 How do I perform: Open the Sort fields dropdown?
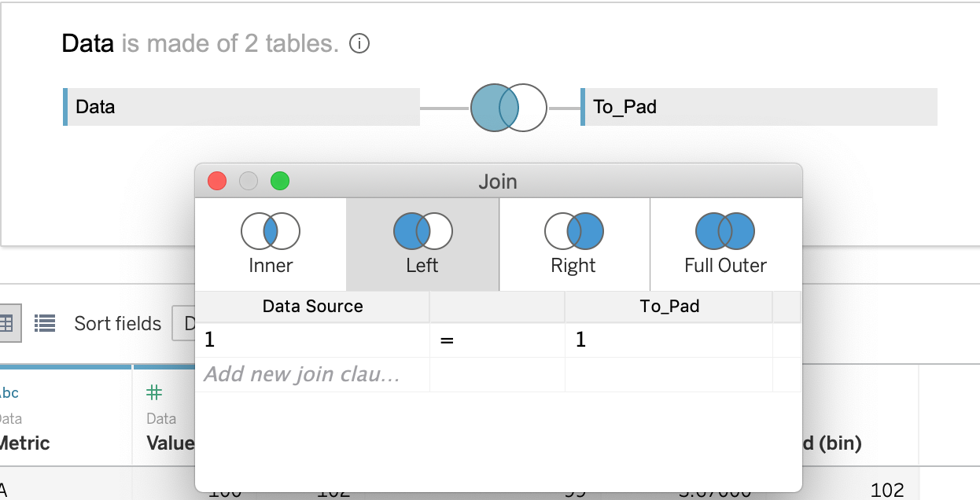(183, 323)
